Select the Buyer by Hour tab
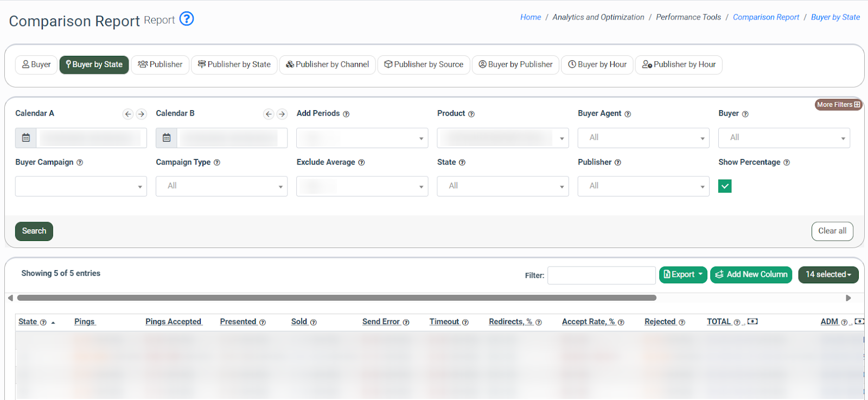Image resolution: width=868 pixels, height=400 pixels. (x=597, y=65)
